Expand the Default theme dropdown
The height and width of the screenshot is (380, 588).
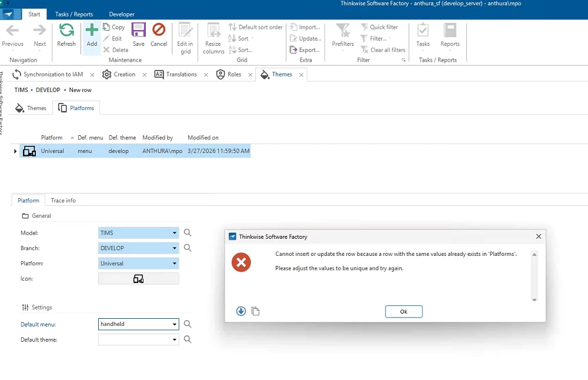[175, 339]
